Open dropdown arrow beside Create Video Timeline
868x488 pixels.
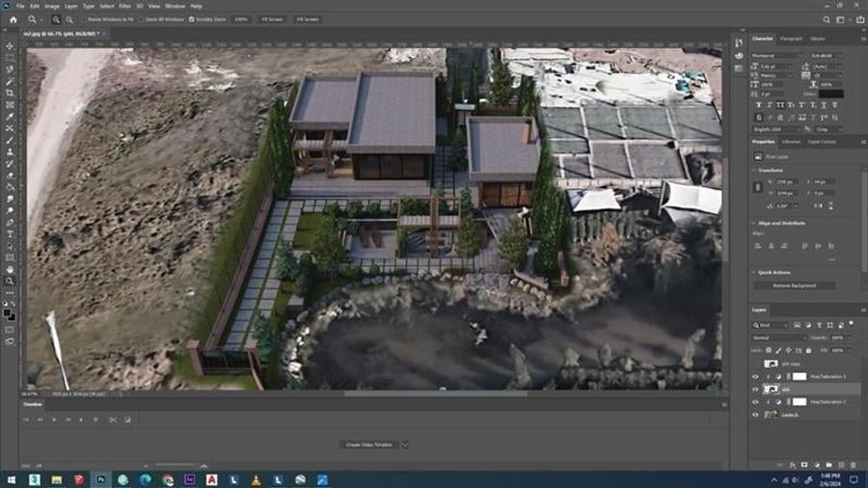coord(405,445)
